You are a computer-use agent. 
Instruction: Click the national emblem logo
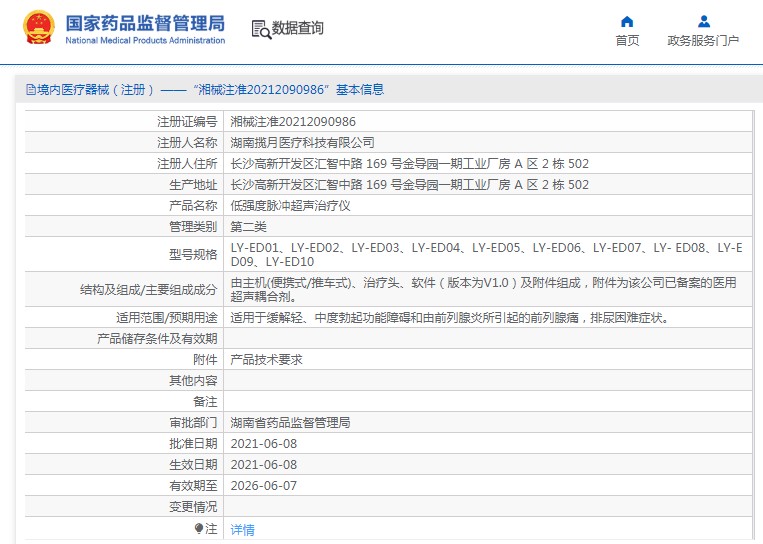click(x=38, y=28)
